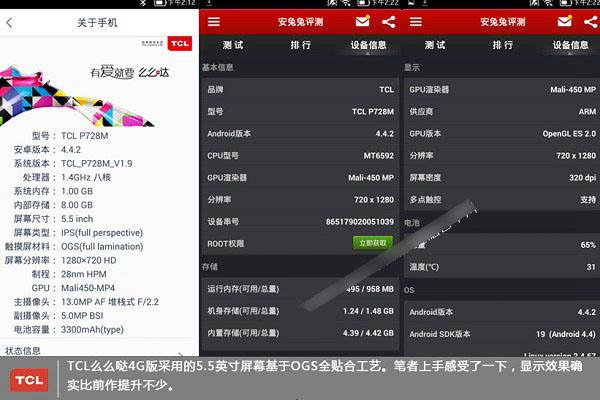Select GPU渲染器 row under 基本信息

[x=300, y=178]
